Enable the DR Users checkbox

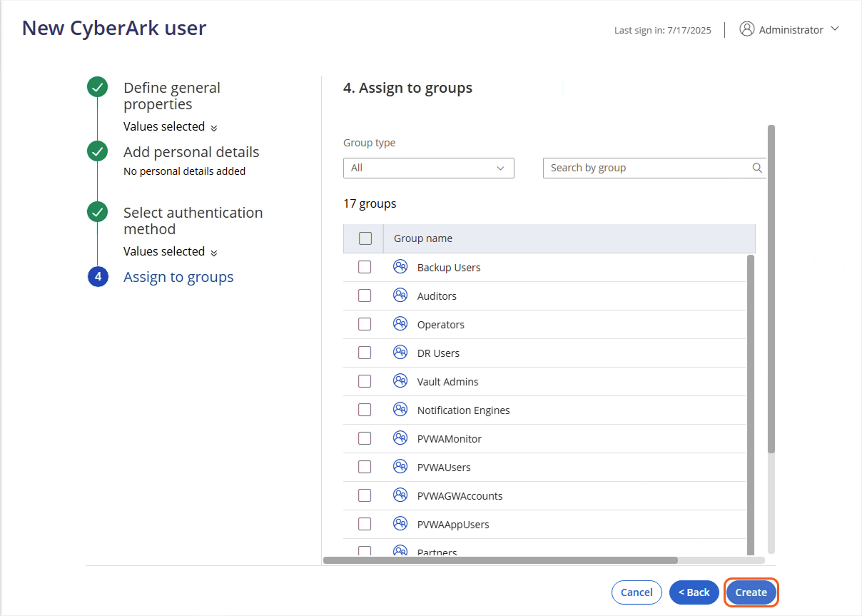365,353
